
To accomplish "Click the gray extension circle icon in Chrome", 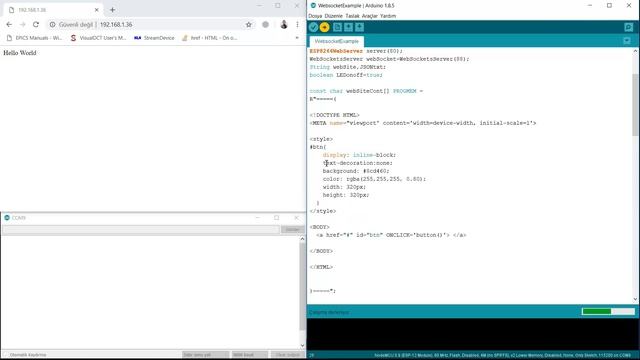I will (x=265, y=24).
